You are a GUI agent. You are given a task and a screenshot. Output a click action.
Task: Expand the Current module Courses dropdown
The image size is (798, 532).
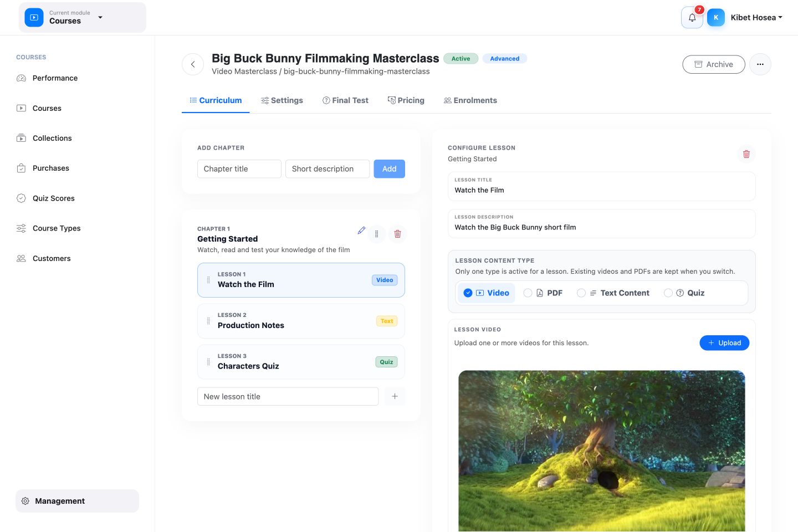[83, 17]
